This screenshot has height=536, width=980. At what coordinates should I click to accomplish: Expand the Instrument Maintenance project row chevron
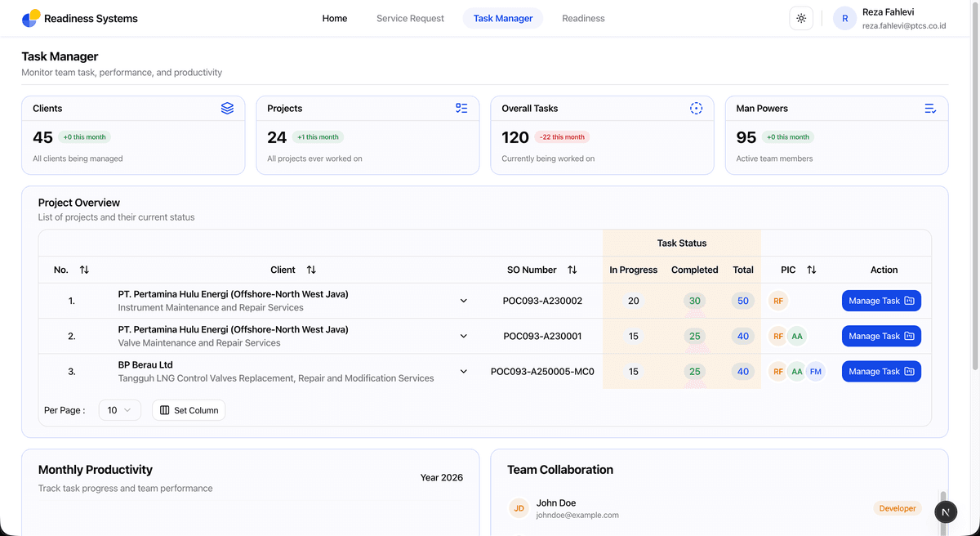464,301
